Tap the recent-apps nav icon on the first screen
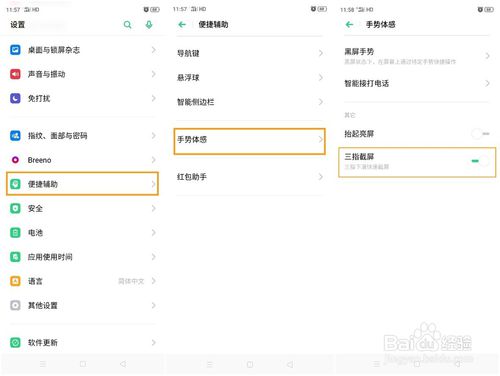This screenshot has height=376, width=500. coord(43,364)
